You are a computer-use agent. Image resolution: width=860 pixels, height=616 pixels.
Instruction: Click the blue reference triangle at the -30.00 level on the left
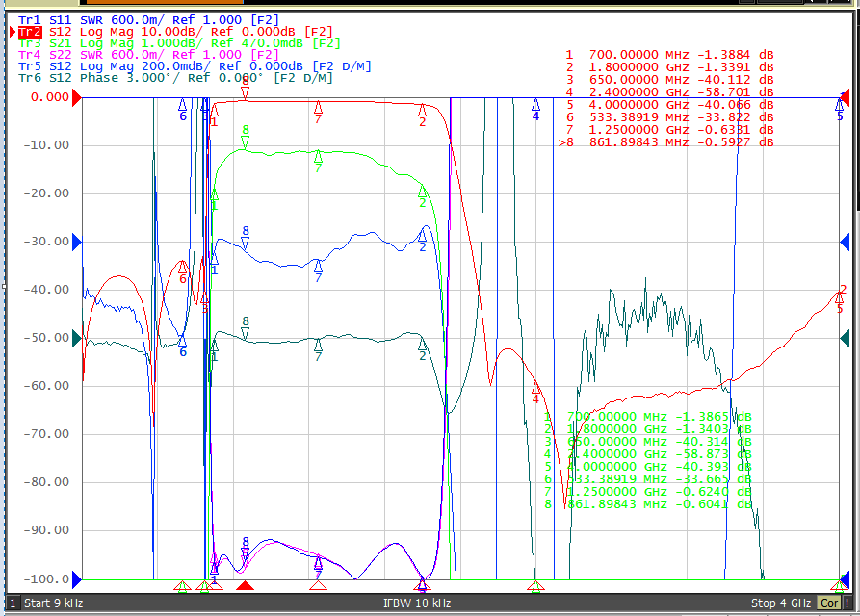click(77, 242)
